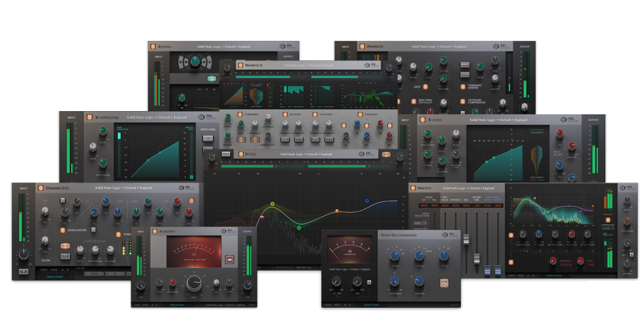Open FlexVerb early reflections type dropdown
This screenshot has width=644, height=322.
tap(420, 223)
